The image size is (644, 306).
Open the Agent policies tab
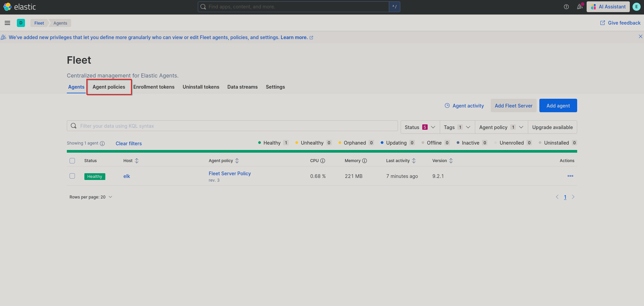pyautogui.click(x=109, y=87)
